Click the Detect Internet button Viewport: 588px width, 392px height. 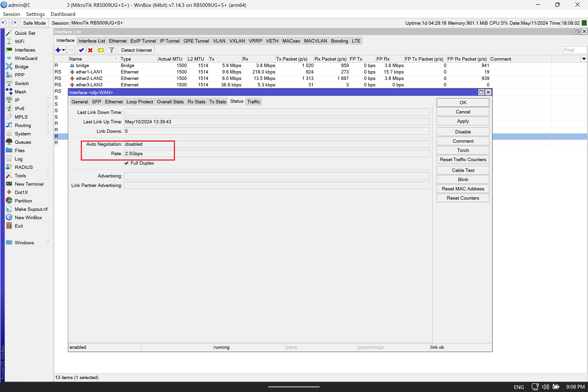click(136, 50)
